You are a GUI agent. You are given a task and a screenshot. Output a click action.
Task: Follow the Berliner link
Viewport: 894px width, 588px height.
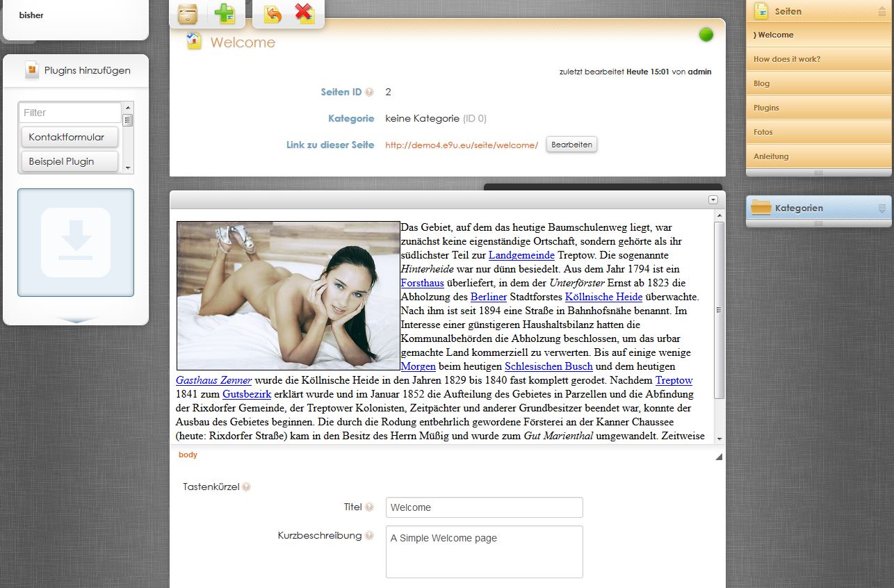click(x=489, y=297)
